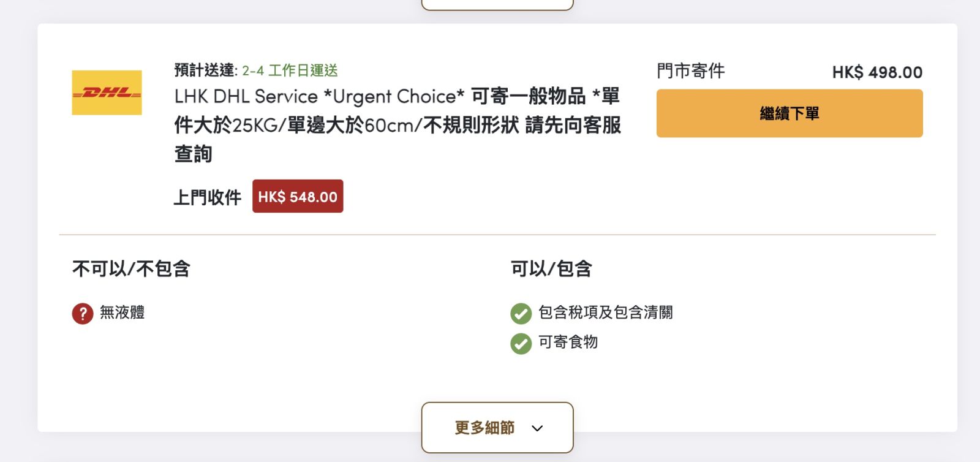Image resolution: width=980 pixels, height=462 pixels.
Task: Click the 可以/包含 heading
Action: 551,268
